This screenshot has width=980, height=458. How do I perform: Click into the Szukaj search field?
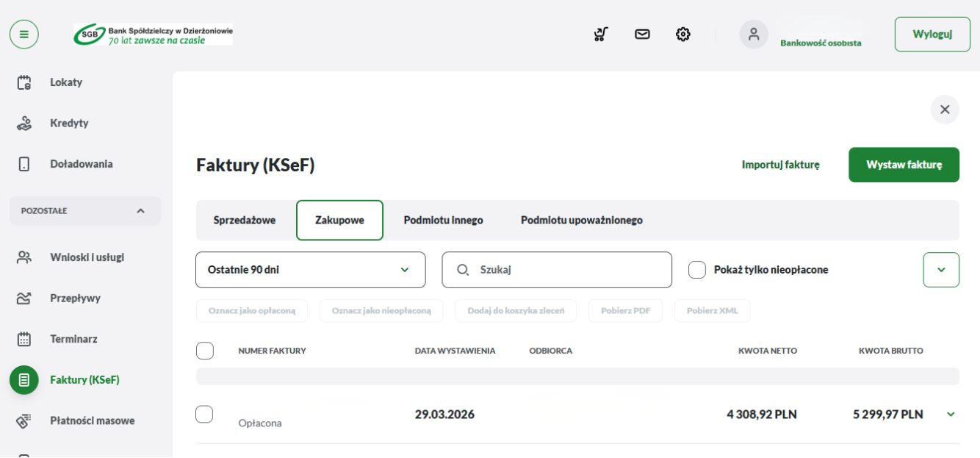[x=566, y=270]
